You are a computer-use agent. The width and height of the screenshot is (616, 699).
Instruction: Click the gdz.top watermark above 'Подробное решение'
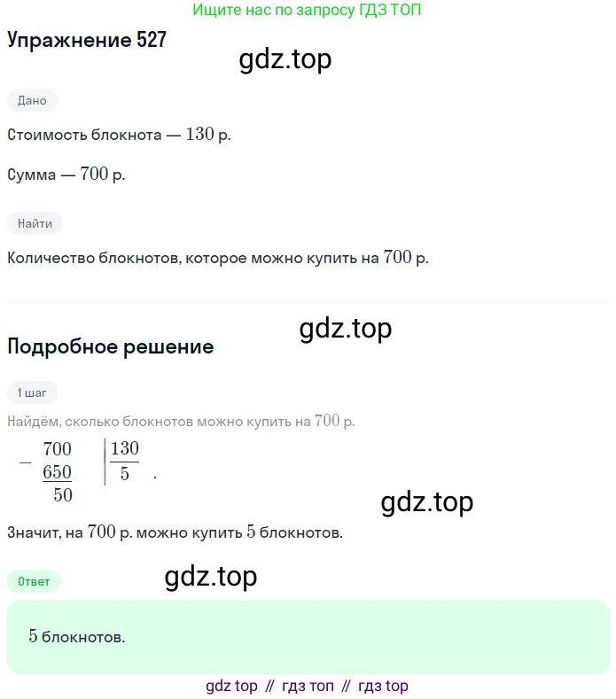346,329
